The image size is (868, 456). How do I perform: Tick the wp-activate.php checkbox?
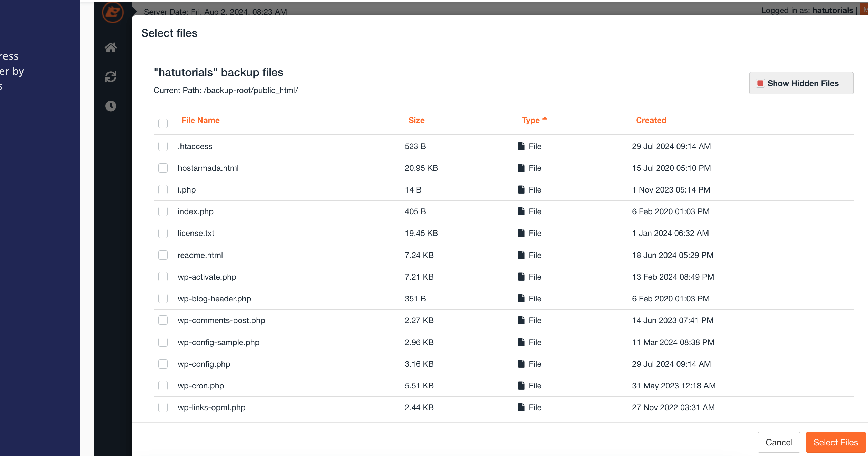click(x=163, y=277)
